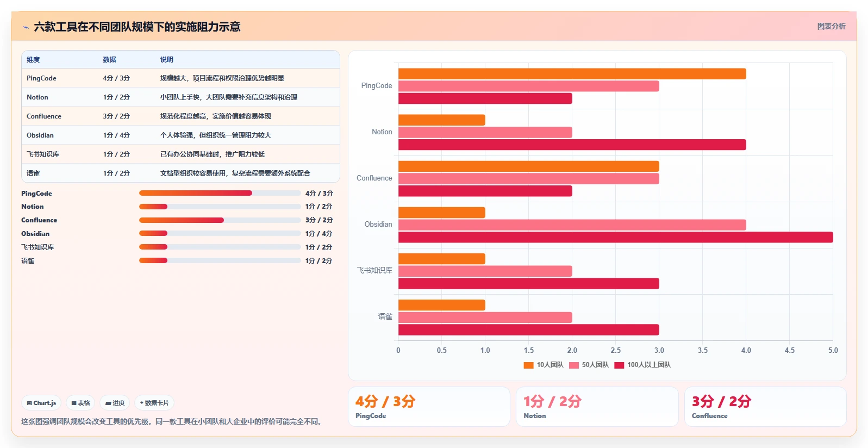868x448 pixels.
Task: Click the Confluence progress bar
Action: coord(220,220)
